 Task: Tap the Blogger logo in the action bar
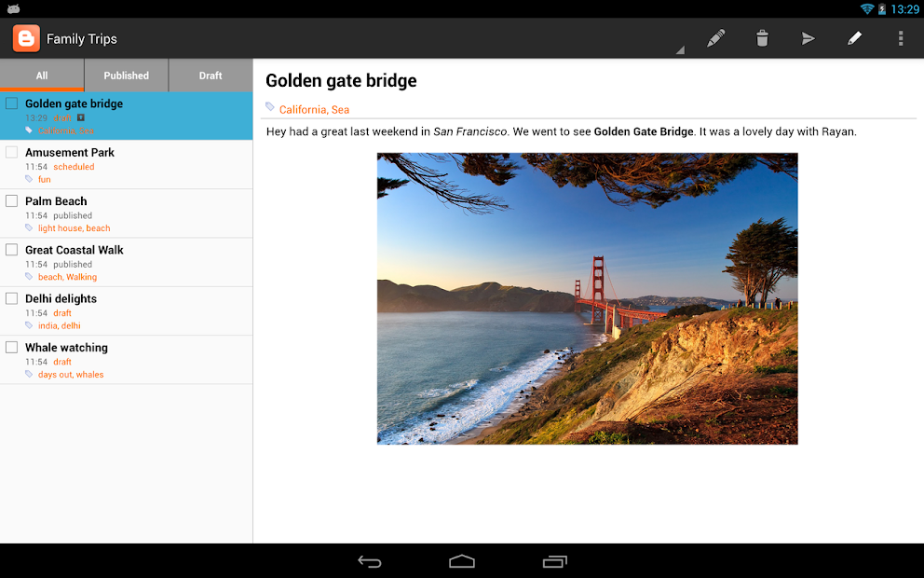(x=24, y=38)
